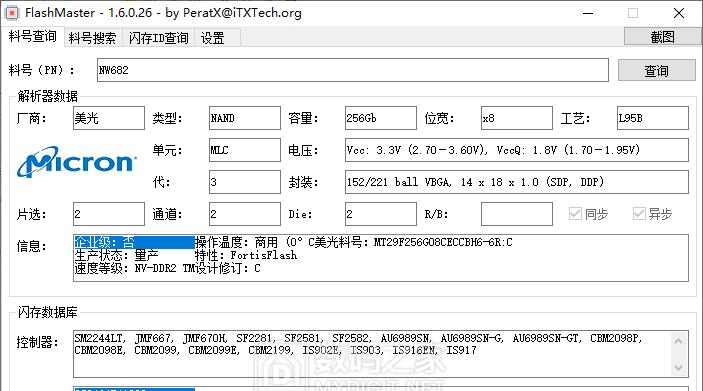Switch to the 料号查询 tab
Screen dimensions: 703x391
(32, 37)
